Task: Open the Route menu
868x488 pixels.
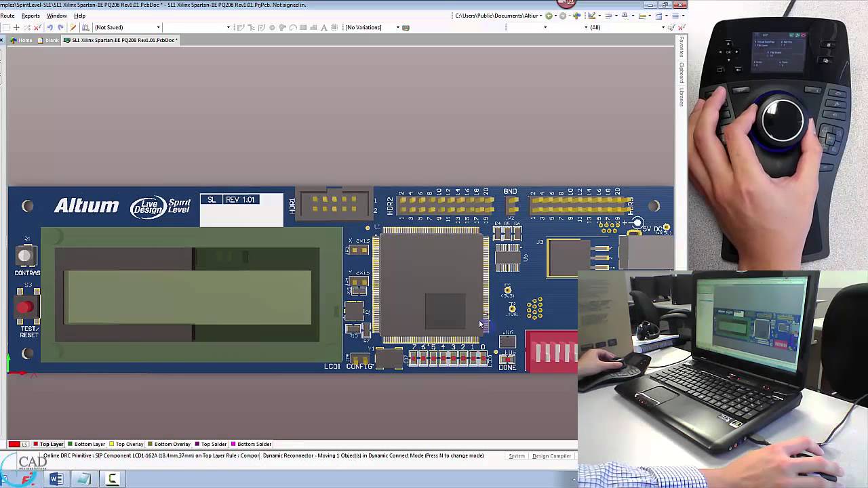Action: 7,16
